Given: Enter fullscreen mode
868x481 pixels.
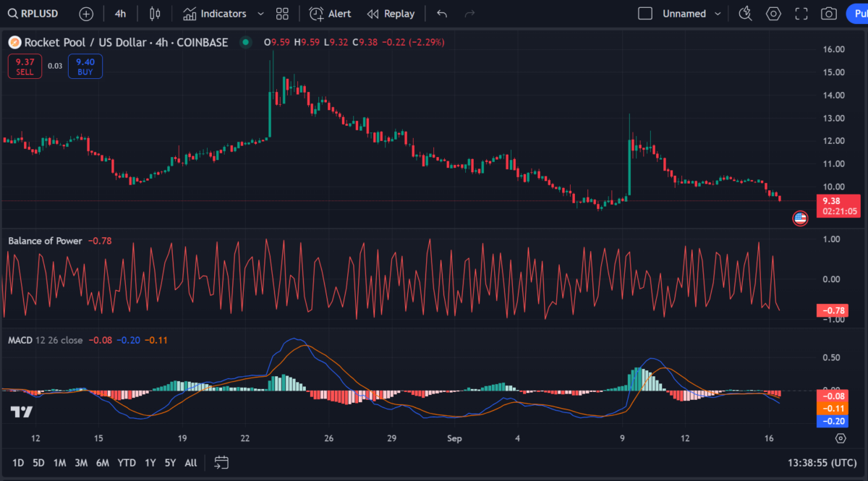Looking at the screenshot, I should point(801,14).
